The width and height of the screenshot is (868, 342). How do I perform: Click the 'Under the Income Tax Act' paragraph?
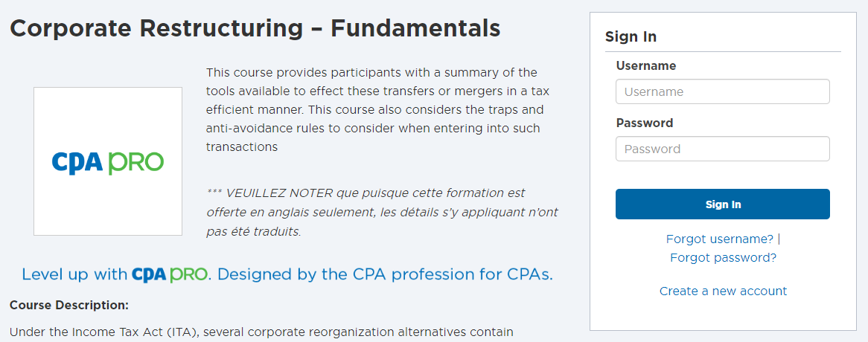[262, 332]
